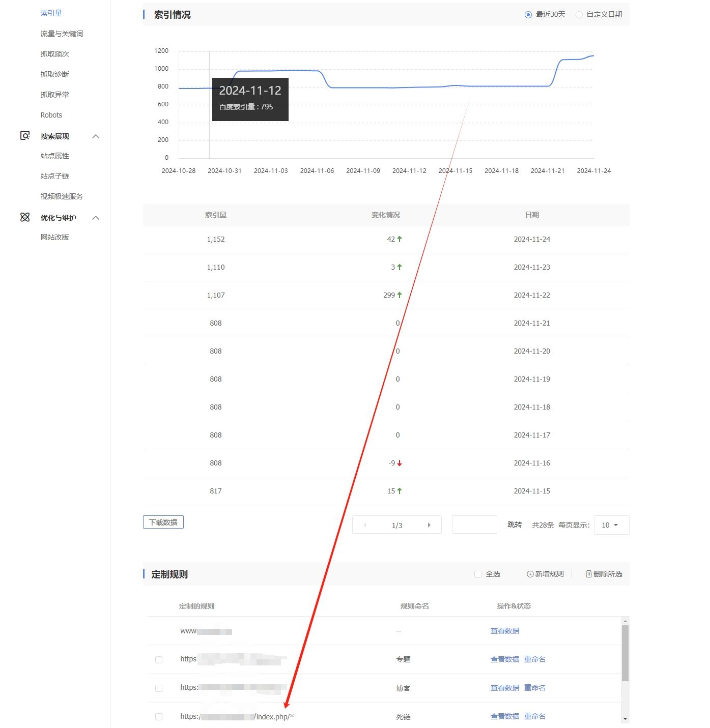Check the 全选 checkbox
The image size is (710, 728).
click(x=478, y=574)
